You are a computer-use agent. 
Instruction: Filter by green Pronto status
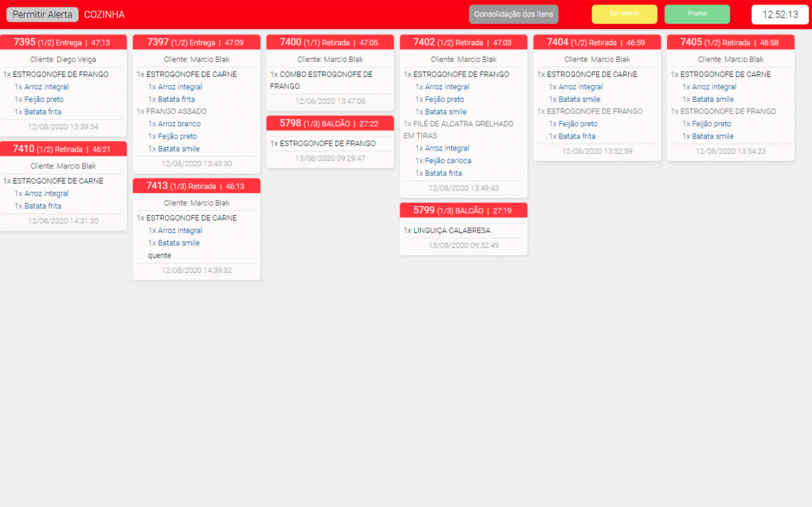[x=697, y=14]
